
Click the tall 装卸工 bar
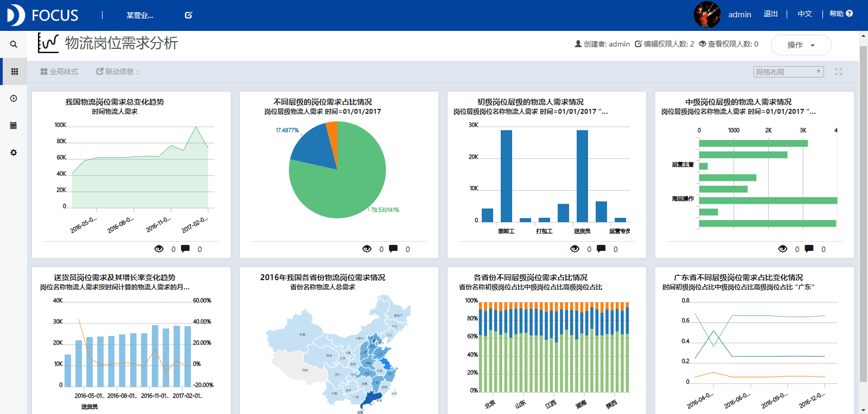point(506,176)
